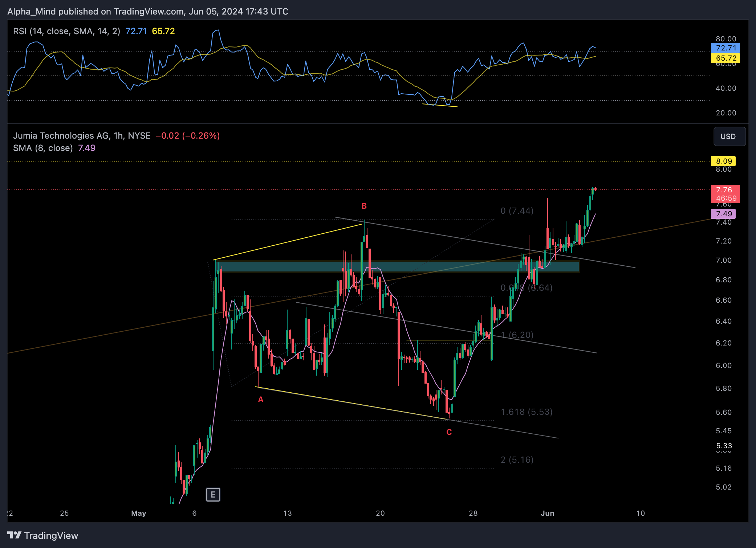This screenshot has height=548, width=756.
Task: Click the red wave label A
Action: [x=261, y=400]
